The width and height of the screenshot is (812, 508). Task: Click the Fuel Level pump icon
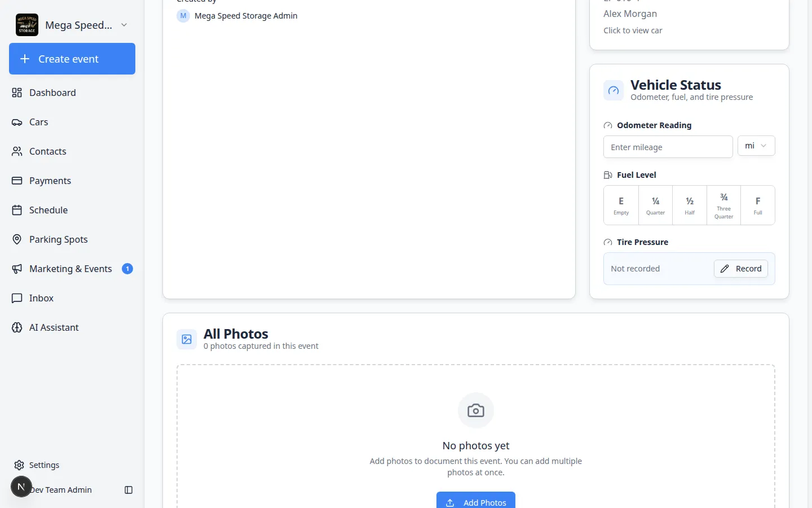(608, 175)
